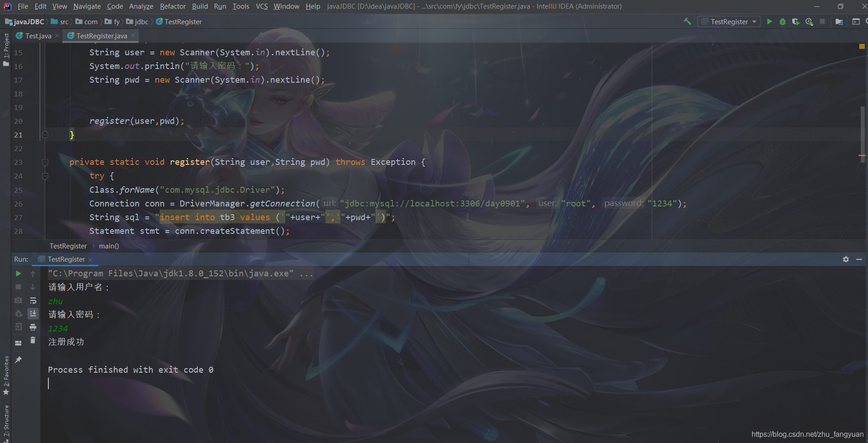Toggle Soft-Wrap in the console
Screen dimensions: 868x443
coord(33,300)
